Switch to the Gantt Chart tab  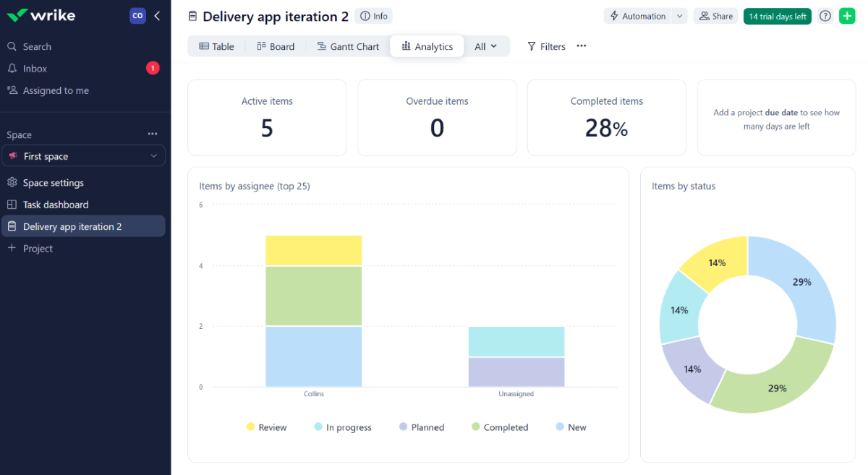[x=348, y=46]
